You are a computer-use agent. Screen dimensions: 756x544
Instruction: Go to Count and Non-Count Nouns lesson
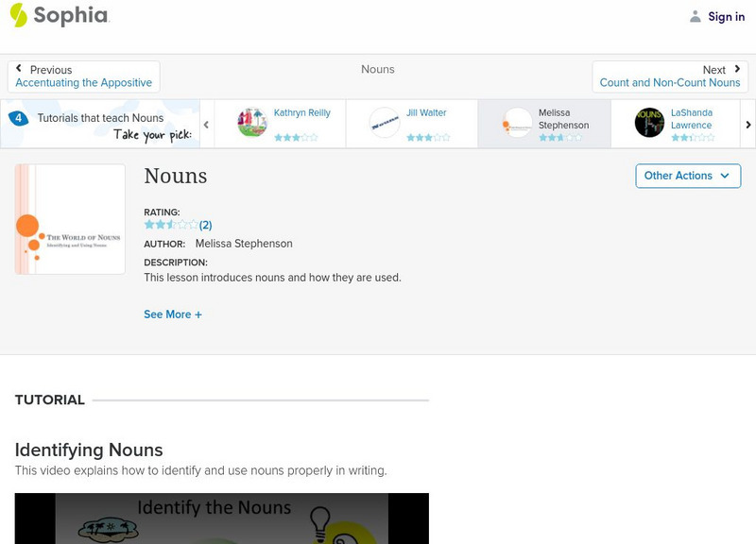click(669, 81)
